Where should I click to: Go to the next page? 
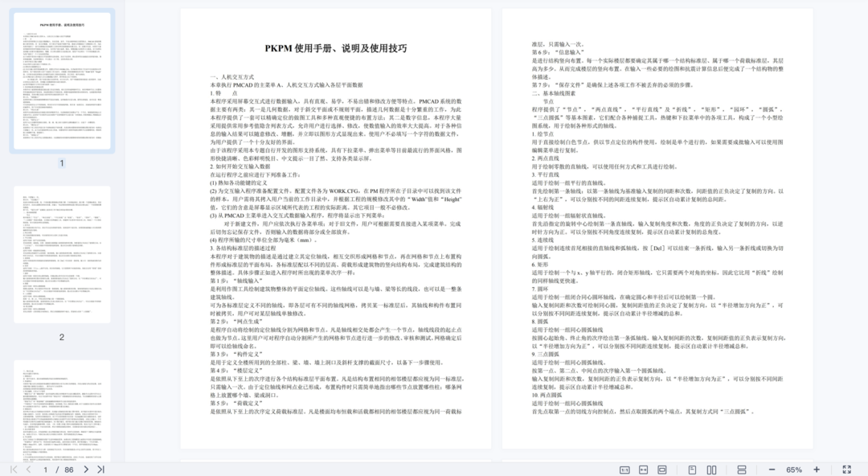[x=86, y=470]
